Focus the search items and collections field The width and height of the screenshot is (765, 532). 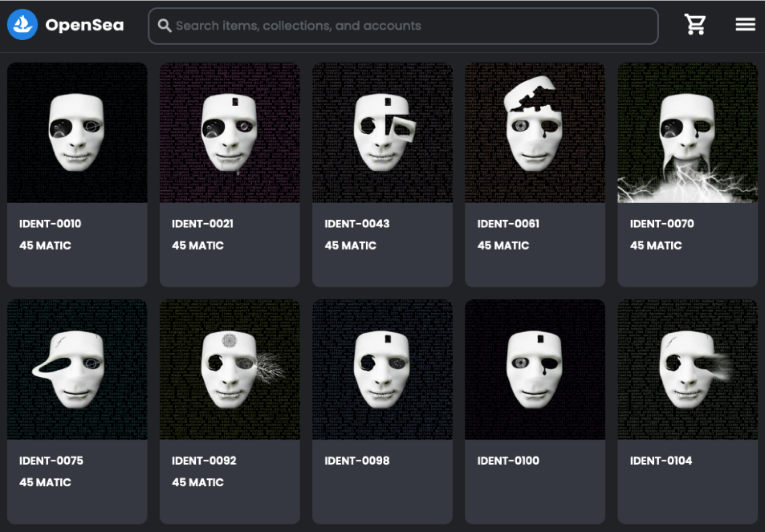coord(409,26)
